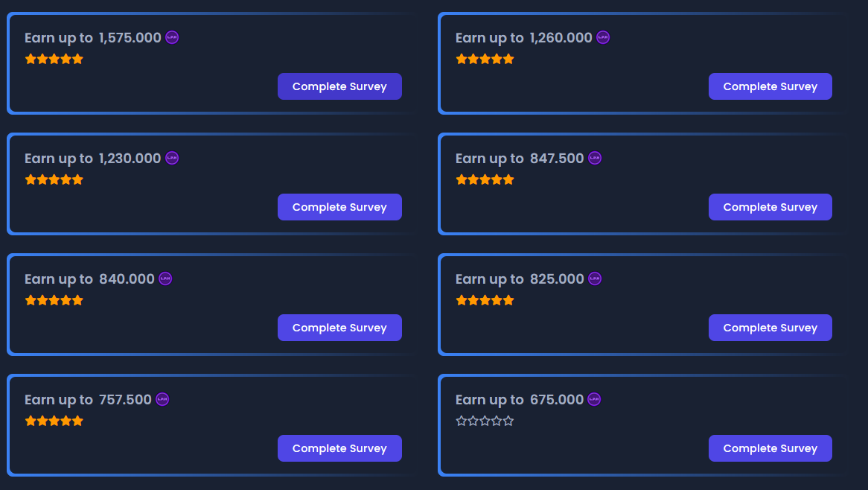
Task: Start the 1,260.000 survey via Complete Survey
Action: tap(770, 86)
